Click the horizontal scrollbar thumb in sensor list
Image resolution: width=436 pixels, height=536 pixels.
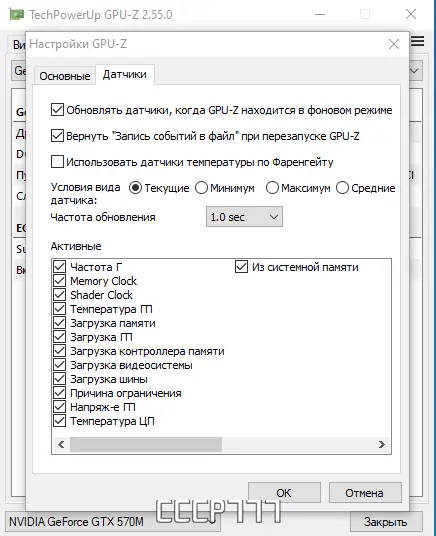click(x=146, y=444)
